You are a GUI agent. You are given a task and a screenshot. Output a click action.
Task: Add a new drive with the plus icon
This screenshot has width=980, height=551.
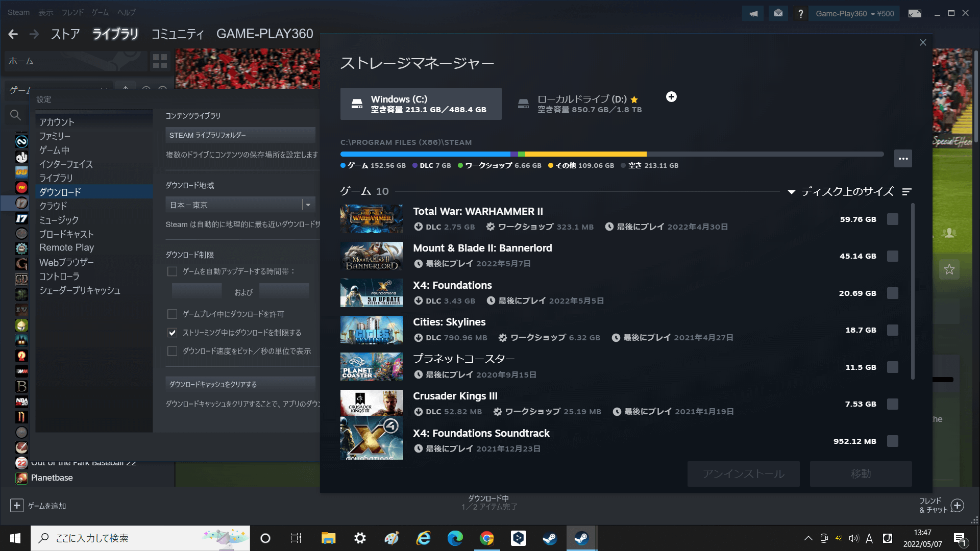671,96
